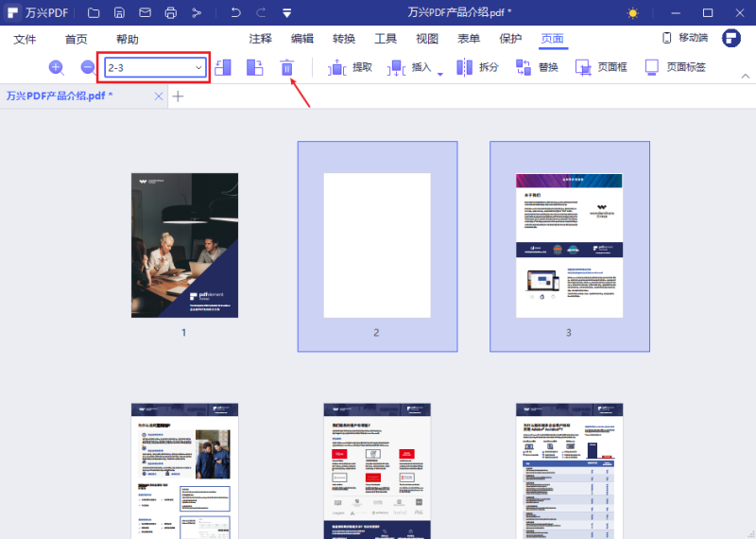Screen dimensions: 756x539
Task: Switch to the 注释 tab
Action: tap(261, 39)
